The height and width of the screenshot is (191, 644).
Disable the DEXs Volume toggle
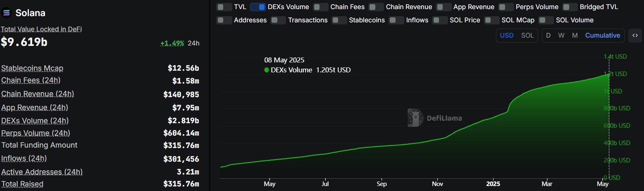click(258, 7)
